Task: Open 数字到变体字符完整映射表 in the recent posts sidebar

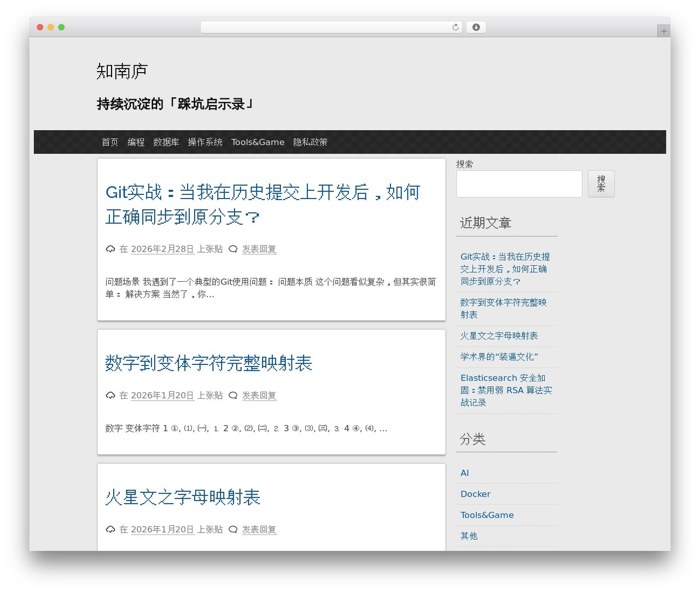Action: [x=504, y=309]
